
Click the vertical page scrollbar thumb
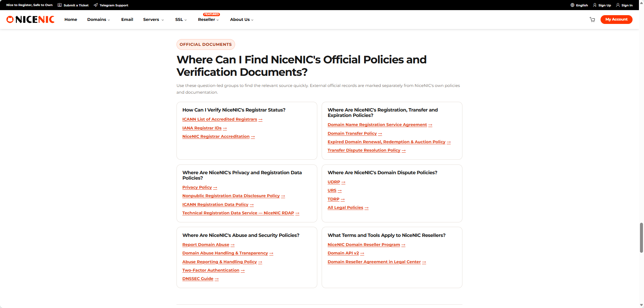pos(641,238)
